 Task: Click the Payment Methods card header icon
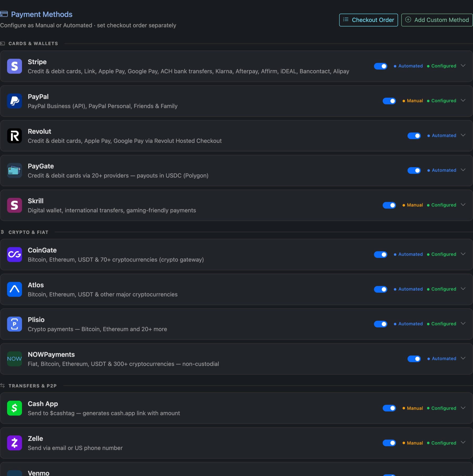[4, 14]
